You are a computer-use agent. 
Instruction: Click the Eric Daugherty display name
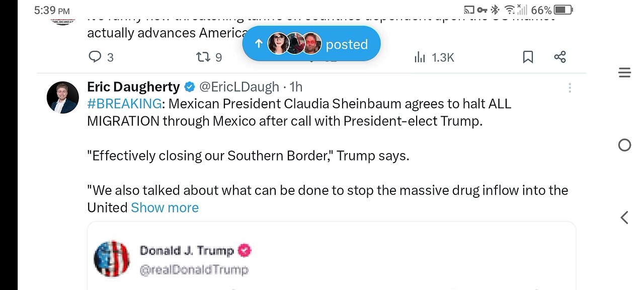(133, 87)
